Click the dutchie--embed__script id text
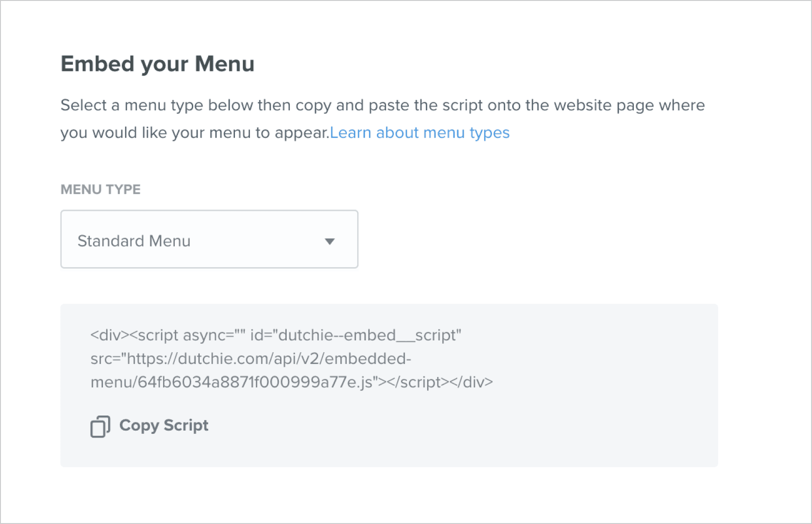The width and height of the screenshot is (812, 524). point(356,335)
